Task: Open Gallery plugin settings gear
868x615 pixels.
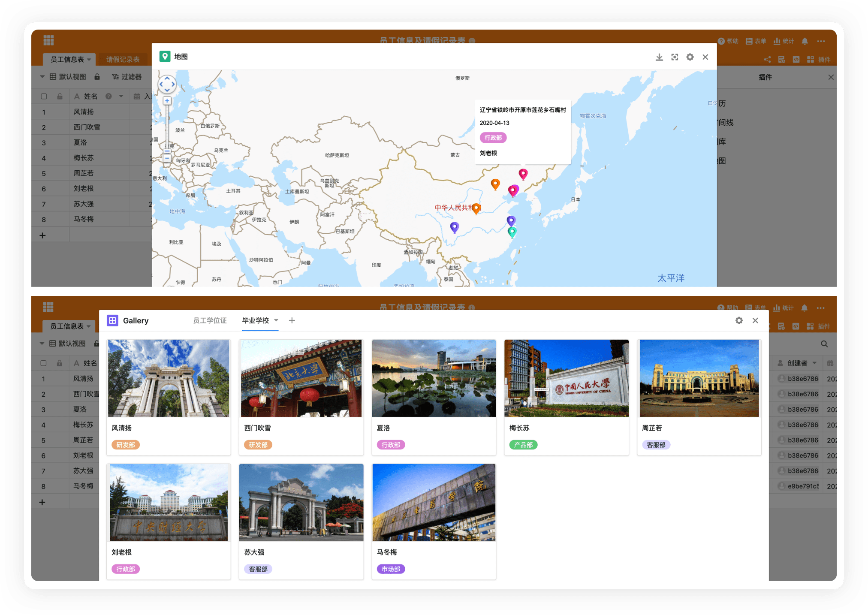Action: click(x=739, y=320)
